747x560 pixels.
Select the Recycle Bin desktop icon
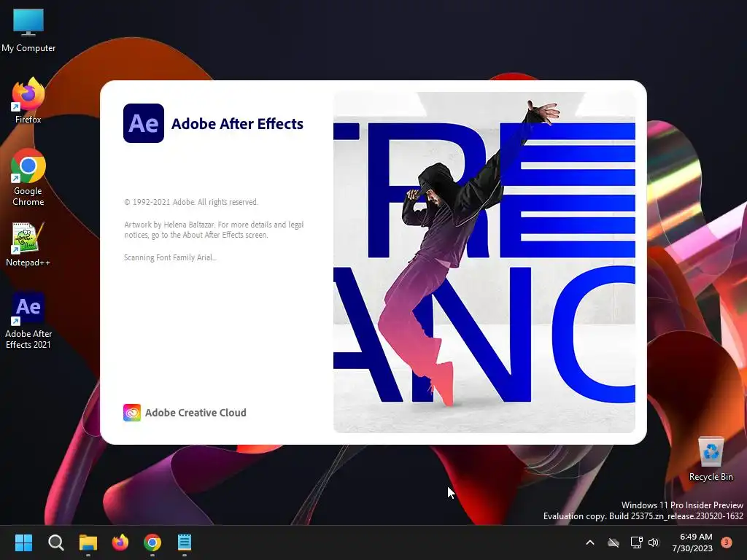tap(711, 459)
